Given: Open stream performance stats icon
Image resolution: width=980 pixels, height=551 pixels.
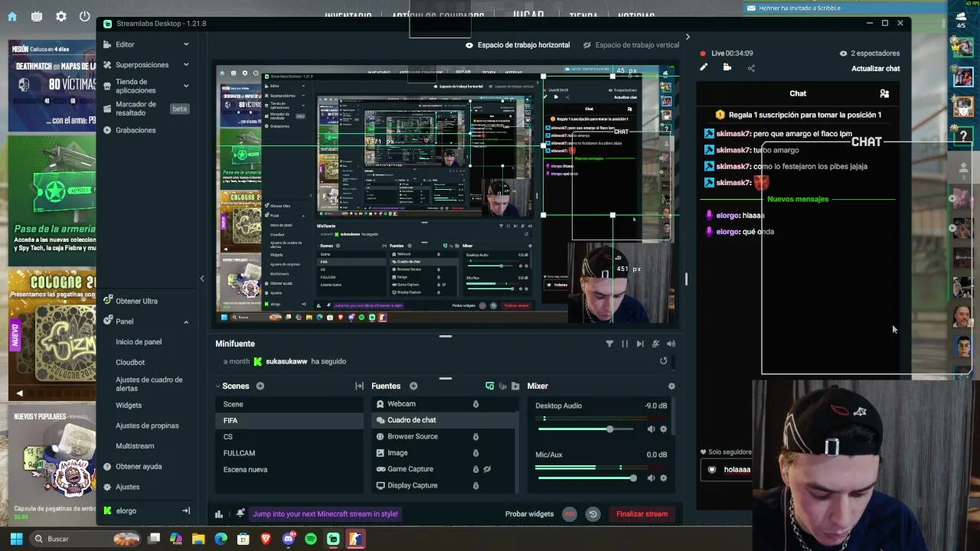Looking at the screenshot, I should click(219, 514).
